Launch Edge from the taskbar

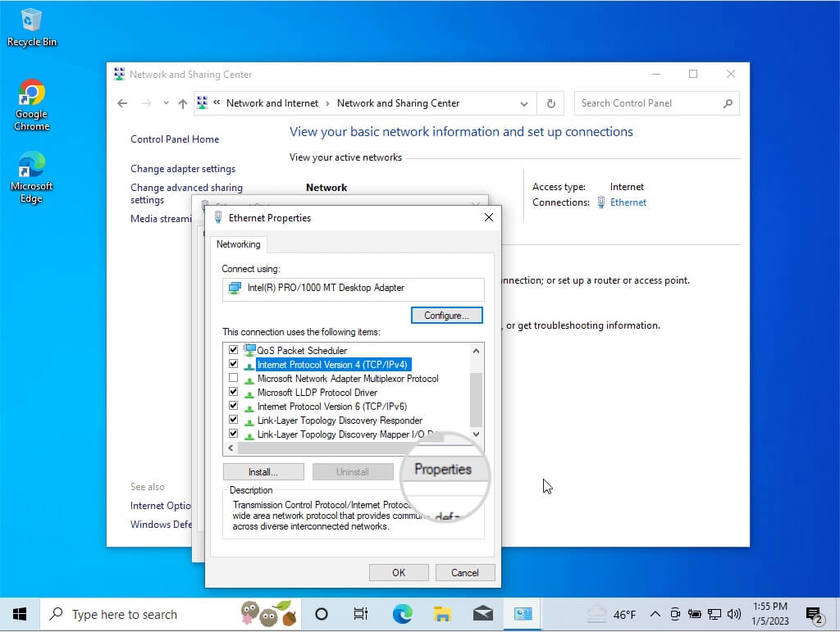pos(402,614)
